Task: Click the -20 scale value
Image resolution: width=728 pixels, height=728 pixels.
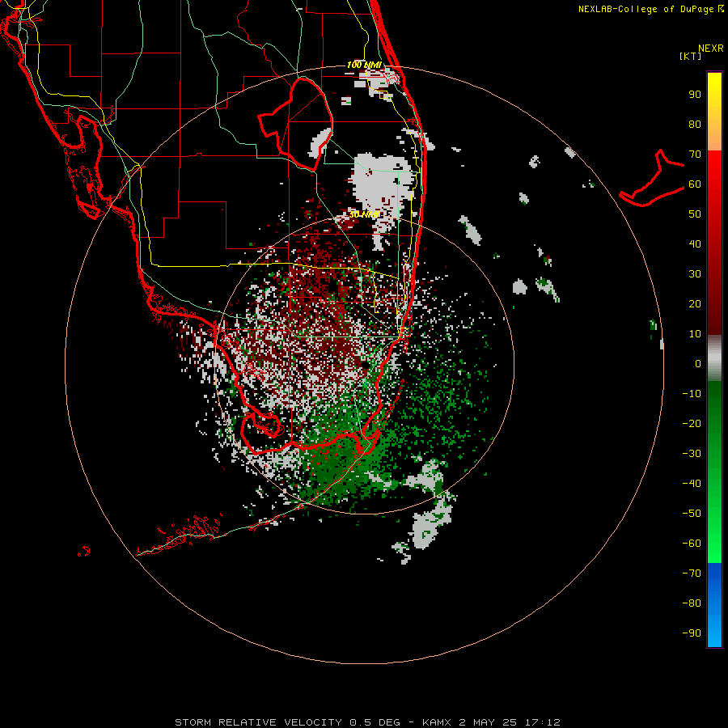Action: click(x=692, y=424)
